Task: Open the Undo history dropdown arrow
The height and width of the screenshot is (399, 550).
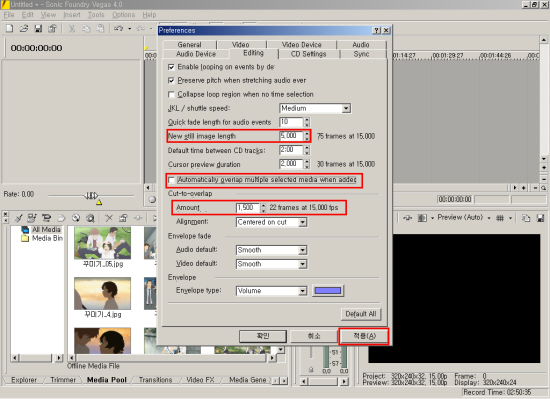Action: pos(129,28)
